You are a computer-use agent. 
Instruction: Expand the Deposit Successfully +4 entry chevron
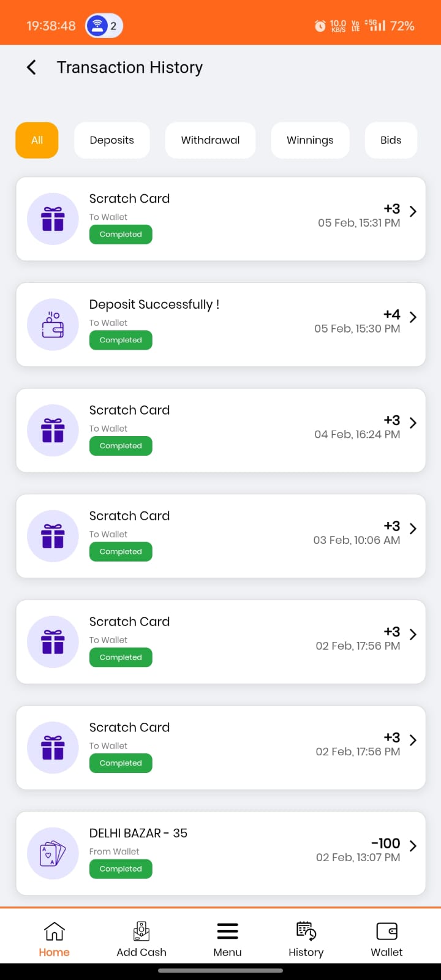point(413,317)
